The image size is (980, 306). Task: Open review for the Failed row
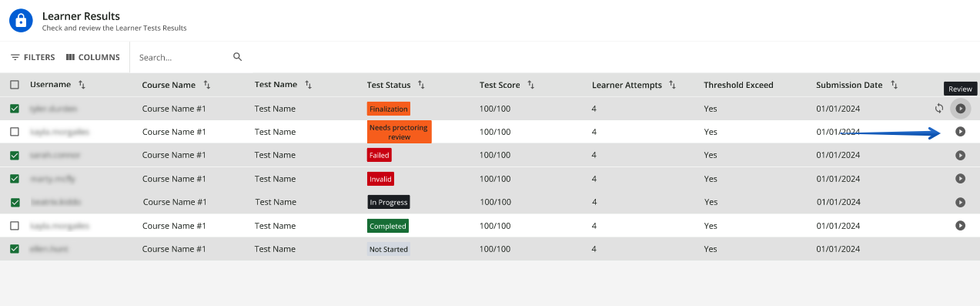coord(960,155)
